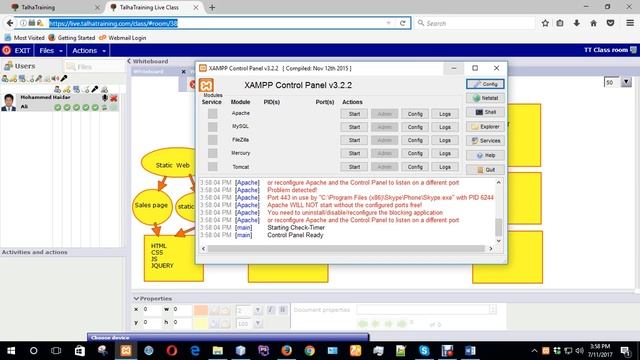
Task: Click the orange XAMPP logo
Action: click(x=206, y=85)
